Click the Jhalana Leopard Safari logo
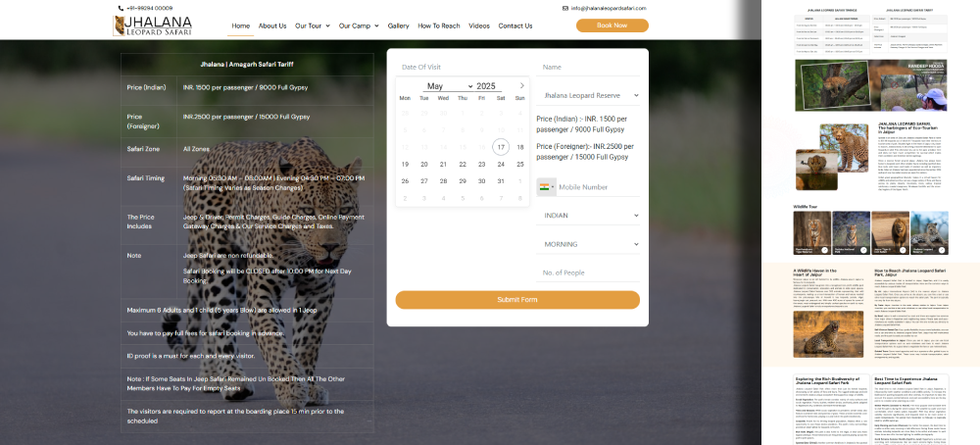980x445 pixels. click(x=152, y=25)
